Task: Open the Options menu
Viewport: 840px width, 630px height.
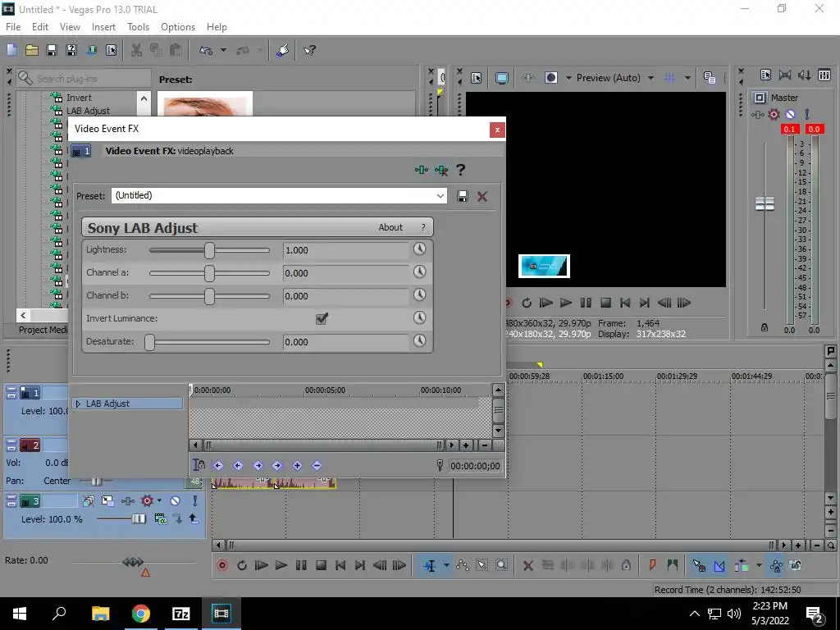Action: click(x=178, y=27)
